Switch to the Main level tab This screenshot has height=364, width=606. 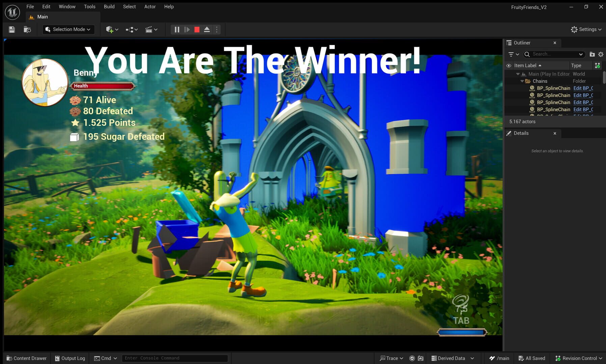point(43,17)
